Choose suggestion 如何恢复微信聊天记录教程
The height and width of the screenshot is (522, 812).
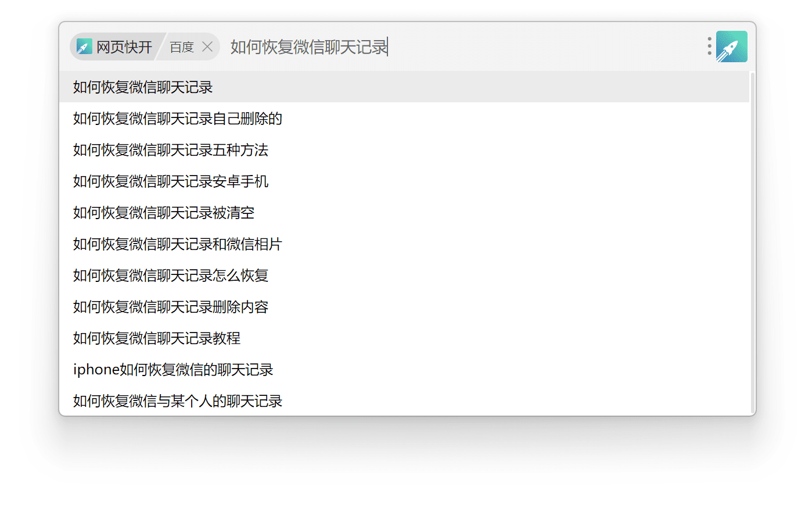(404, 338)
